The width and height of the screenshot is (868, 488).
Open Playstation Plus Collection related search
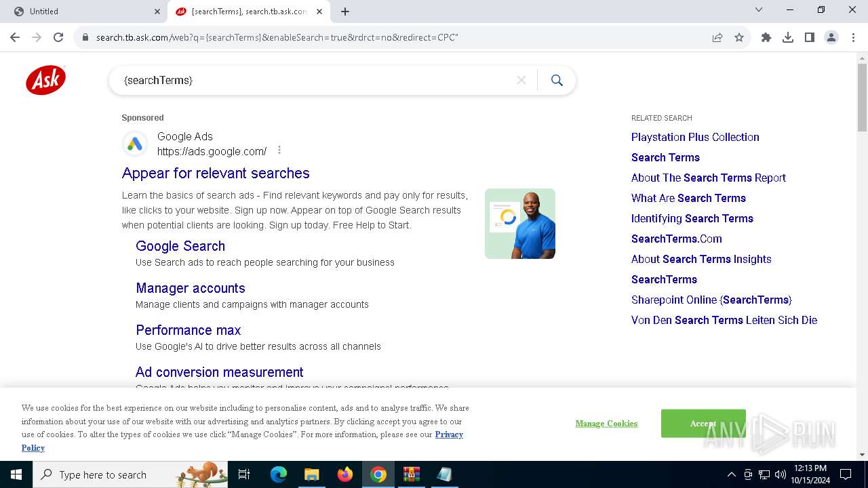[x=695, y=137]
